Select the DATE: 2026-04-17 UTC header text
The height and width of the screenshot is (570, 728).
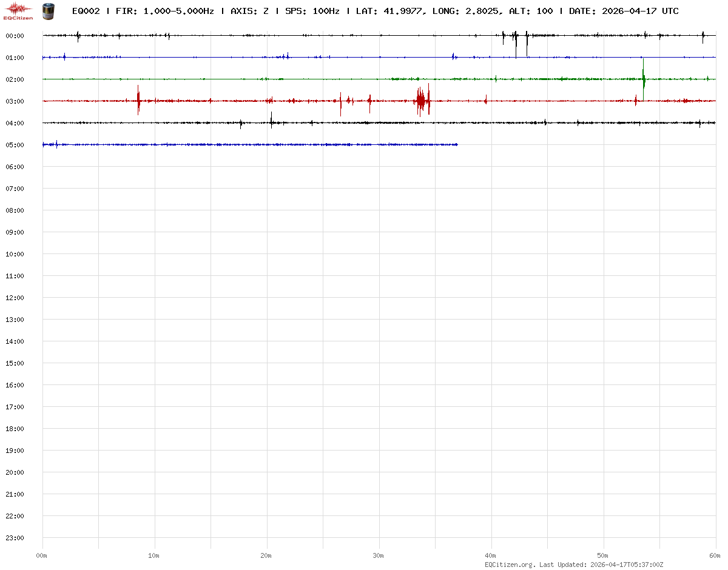[624, 11]
